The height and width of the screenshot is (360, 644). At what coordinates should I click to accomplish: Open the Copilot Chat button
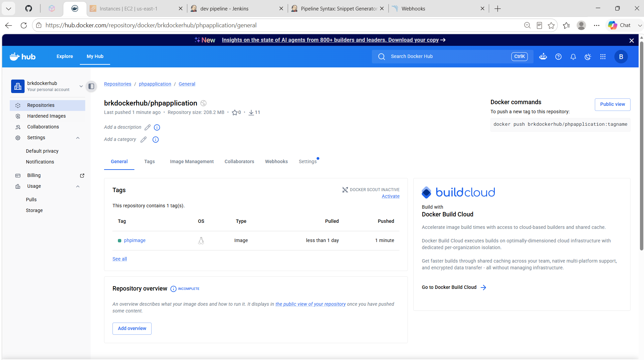point(620,25)
